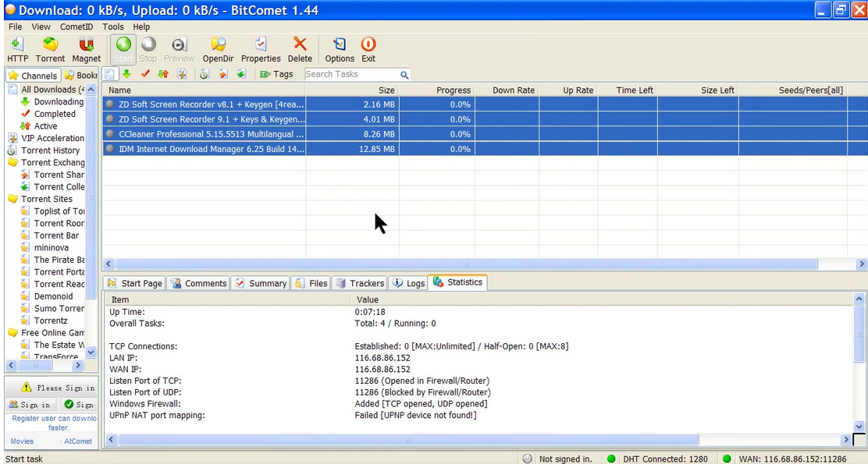Screen dimensions: 868x464
Task: Open the File menu
Action: pyautogui.click(x=15, y=27)
